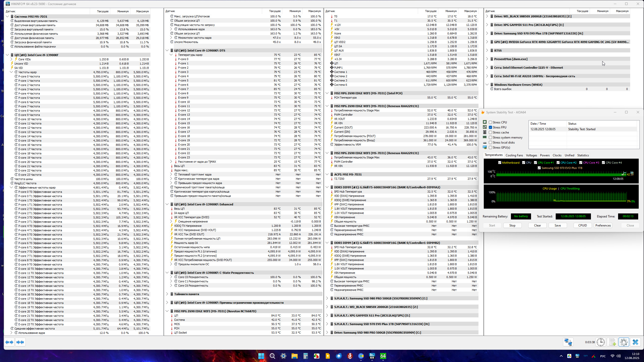
Task: Reset the elapsed-time clock icon
Action: pos(601,342)
